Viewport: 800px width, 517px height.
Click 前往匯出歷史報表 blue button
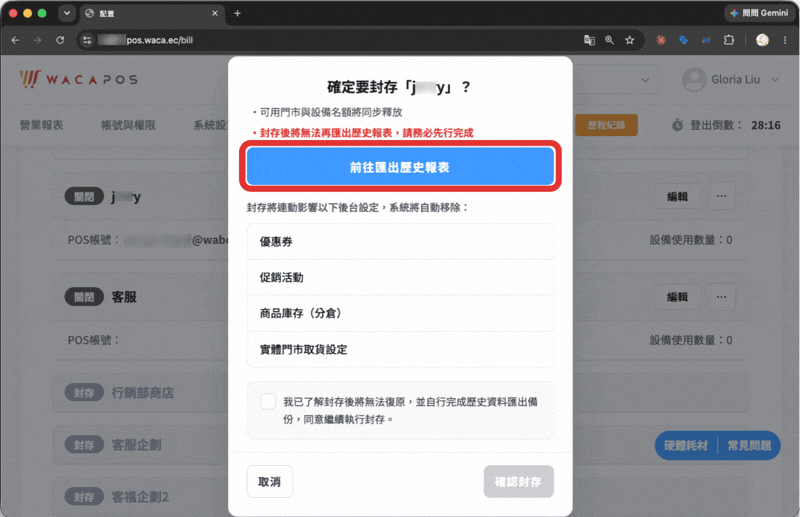pyautogui.click(x=400, y=167)
